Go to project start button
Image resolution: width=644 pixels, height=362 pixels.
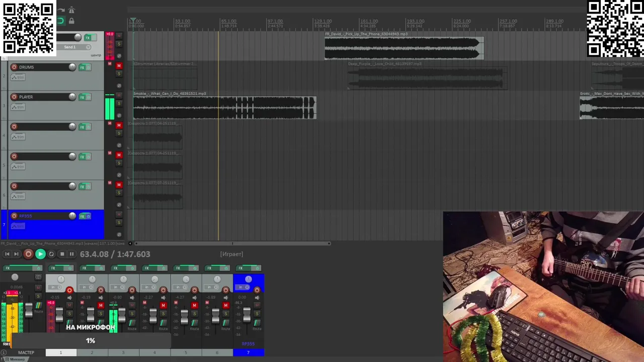coord(7,254)
